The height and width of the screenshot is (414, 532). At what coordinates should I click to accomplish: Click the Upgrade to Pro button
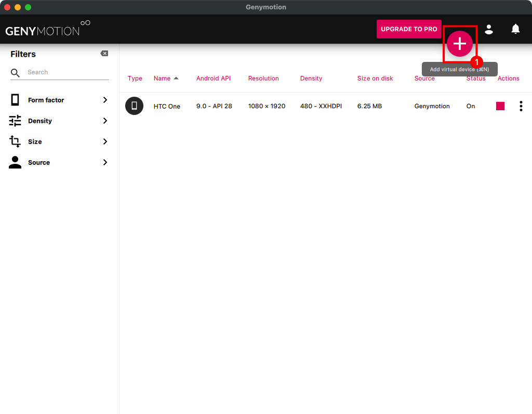point(409,29)
